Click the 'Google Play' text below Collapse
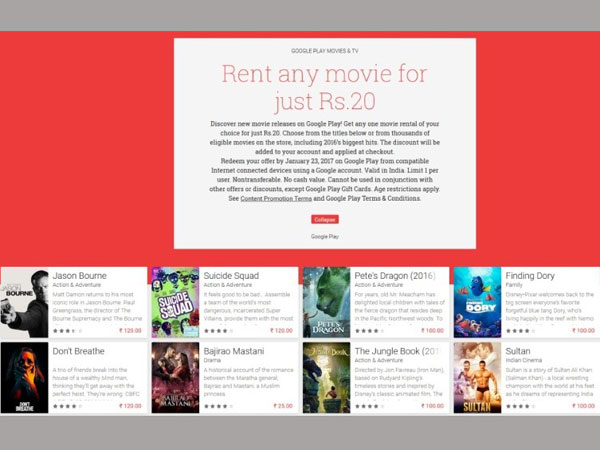 click(x=324, y=236)
